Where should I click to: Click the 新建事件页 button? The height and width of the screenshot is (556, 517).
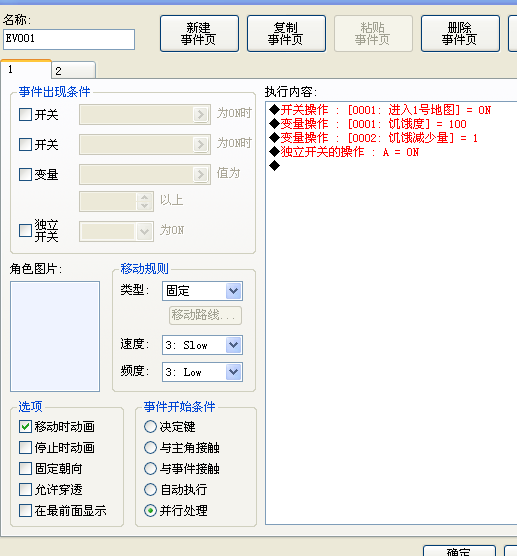click(x=199, y=33)
